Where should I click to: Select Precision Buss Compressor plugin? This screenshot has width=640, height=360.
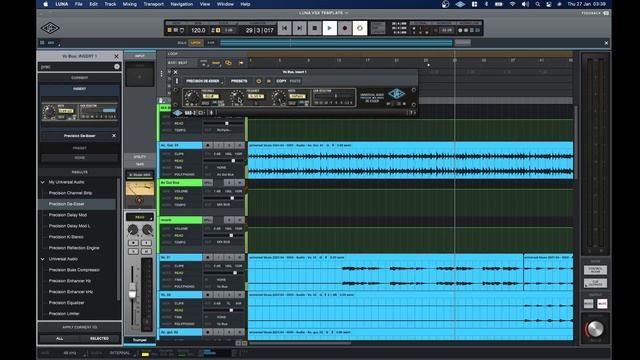(x=74, y=270)
